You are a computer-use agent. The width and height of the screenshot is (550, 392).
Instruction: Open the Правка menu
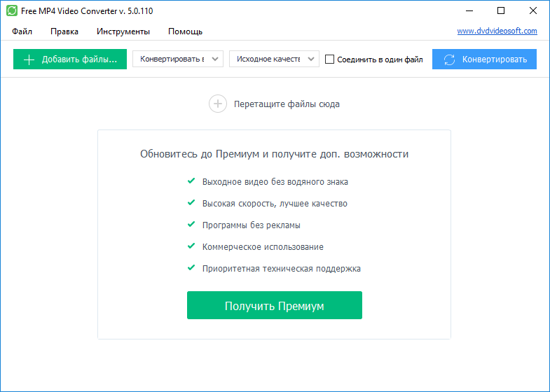point(64,31)
